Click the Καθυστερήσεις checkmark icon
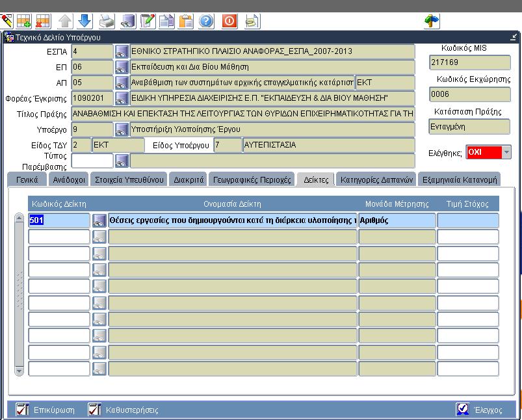Viewport: 522px width, 420px height. (x=94, y=410)
